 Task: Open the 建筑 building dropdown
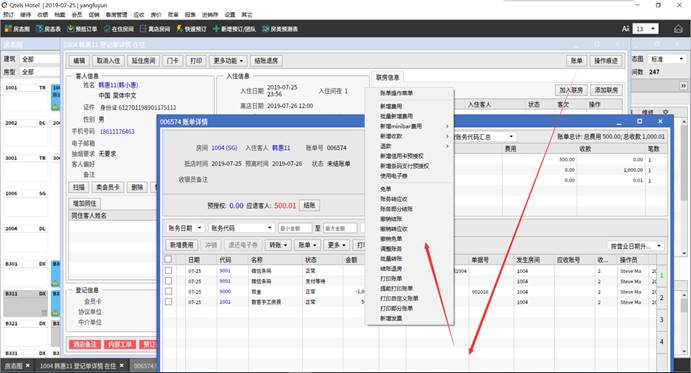pyautogui.click(x=40, y=59)
